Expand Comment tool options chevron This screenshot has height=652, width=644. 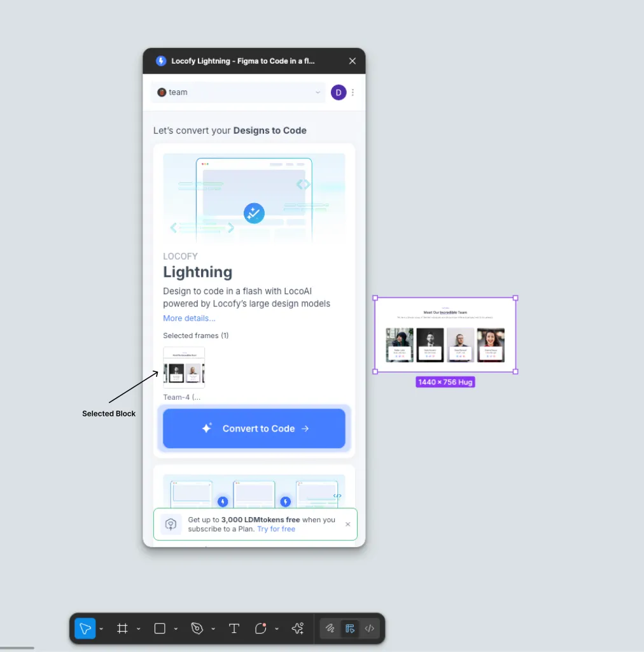pos(277,628)
